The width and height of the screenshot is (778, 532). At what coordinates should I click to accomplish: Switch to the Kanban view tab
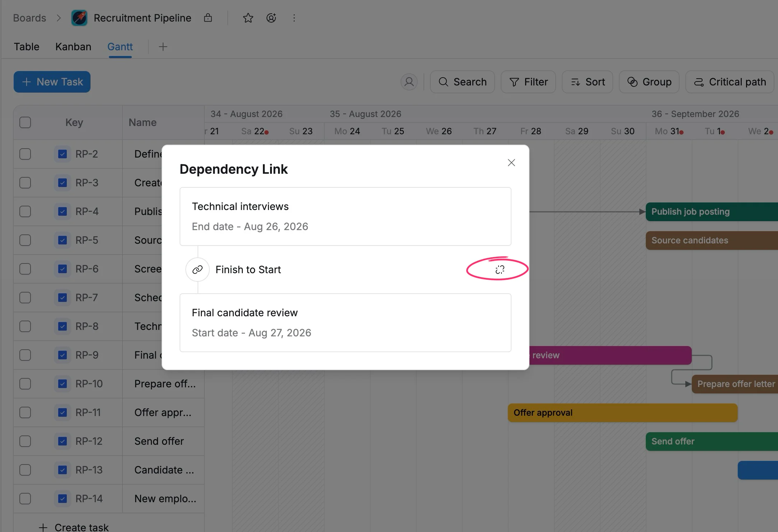tap(73, 47)
